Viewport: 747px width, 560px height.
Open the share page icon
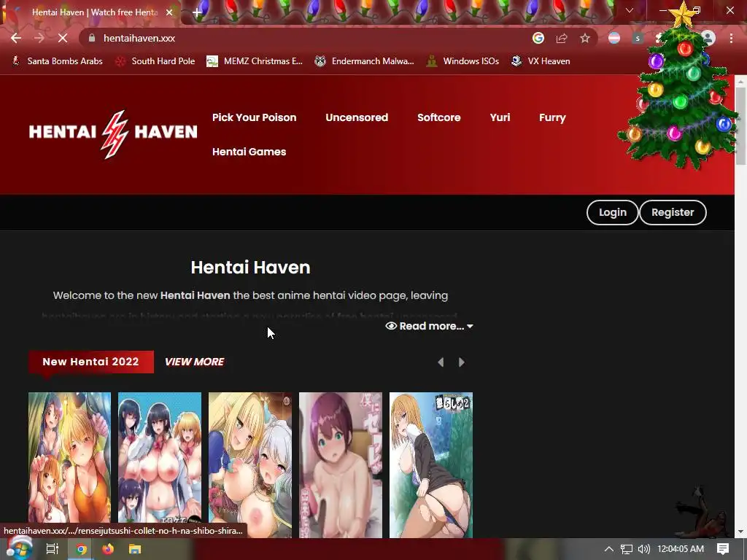point(562,38)
